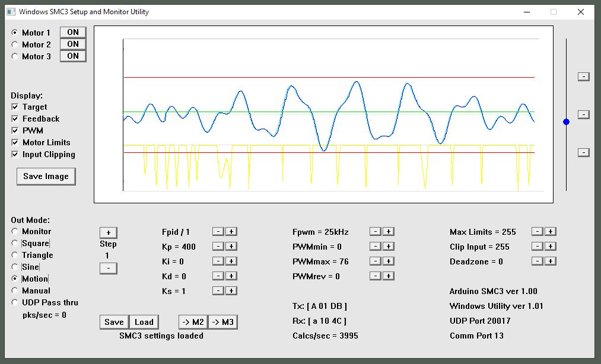Copy settings to motor 2 with -> M2

[193, 322]
